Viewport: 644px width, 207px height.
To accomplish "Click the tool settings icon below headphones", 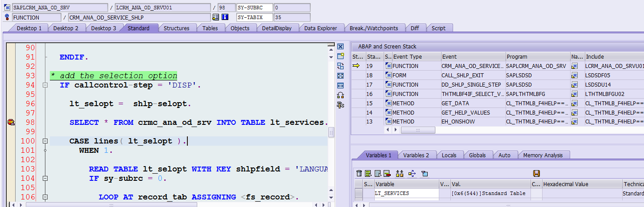I will tap(340, 105).
